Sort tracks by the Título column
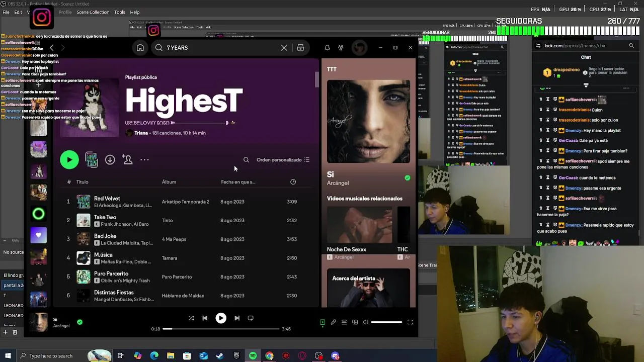644x362 pixels. (82, 182)
